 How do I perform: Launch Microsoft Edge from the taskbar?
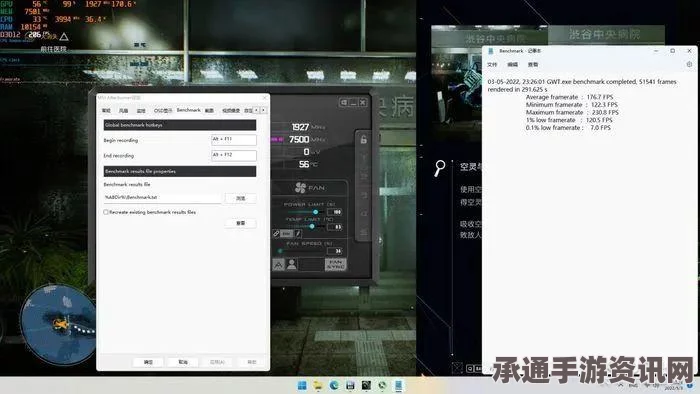(x=334, y=385)
